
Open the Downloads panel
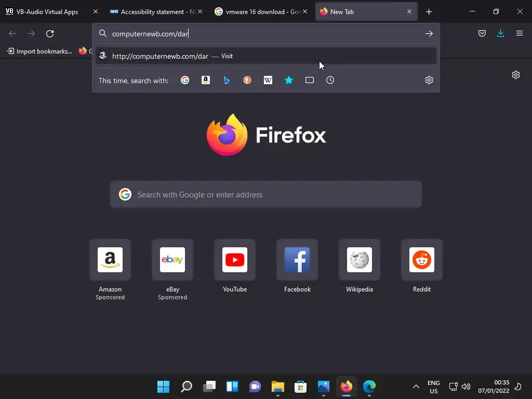(500, 33)
